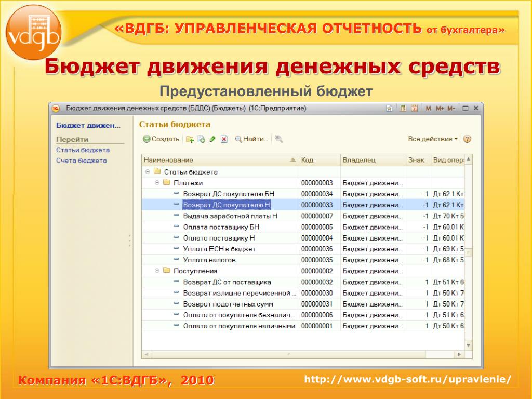Open Счета бюджета link in navigation panel
This screenshot has height=399, width=532.
pos(82,161)
